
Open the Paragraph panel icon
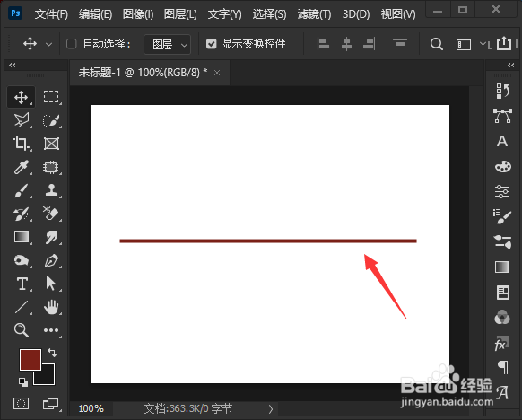pos(503,367)
